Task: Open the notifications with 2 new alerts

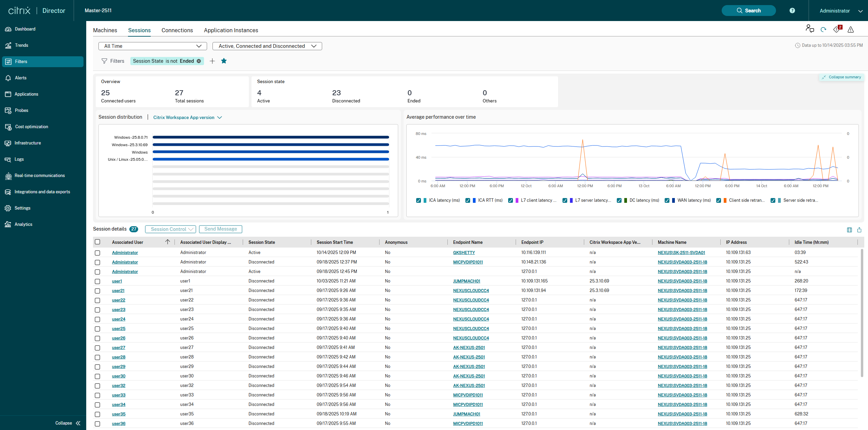Action: click(836, 30)
